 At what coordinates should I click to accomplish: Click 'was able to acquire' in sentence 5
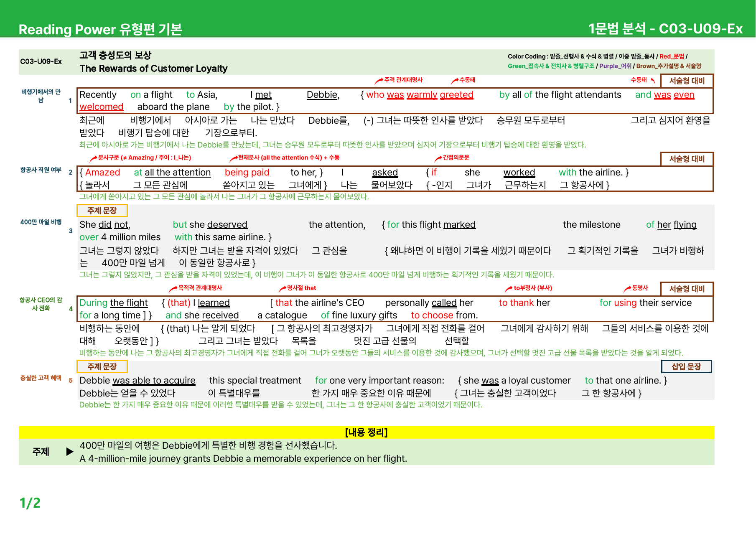[x=154, y=381]
